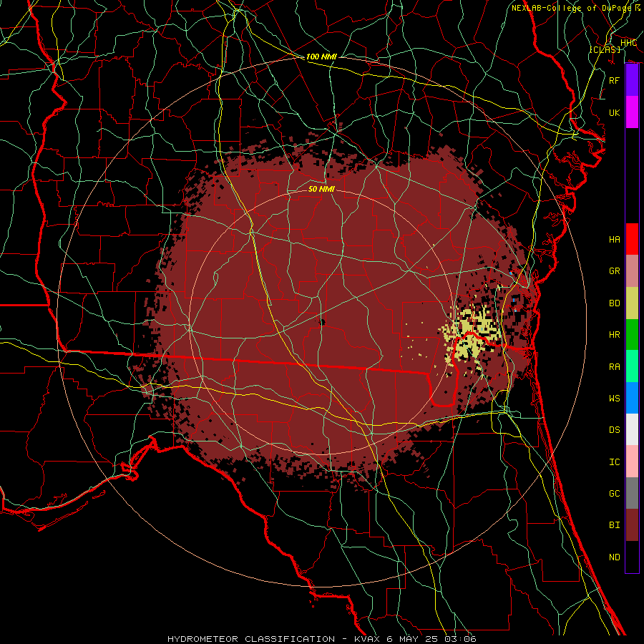Click the "IC" legend label
This screenshot has height=644, width=644.
614,462
